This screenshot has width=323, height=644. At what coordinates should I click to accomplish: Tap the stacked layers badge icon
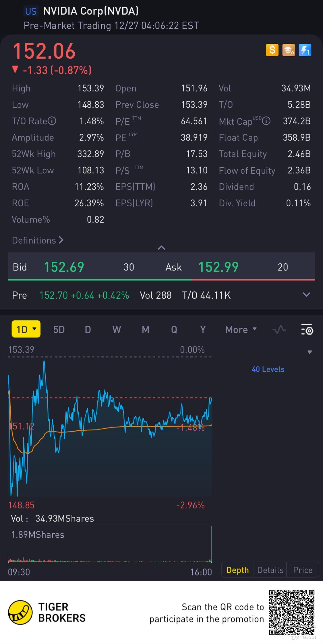pos(289,50)
